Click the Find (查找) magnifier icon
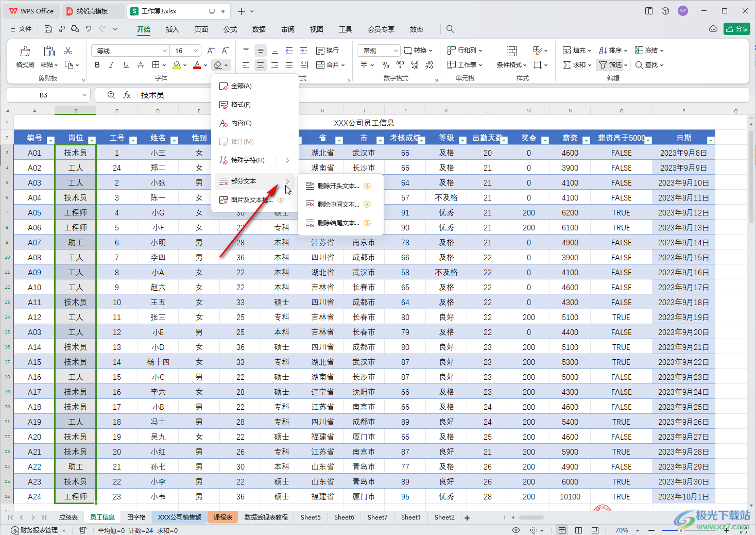Viewport: 756px width, 535px height. [x=639, y=65]
